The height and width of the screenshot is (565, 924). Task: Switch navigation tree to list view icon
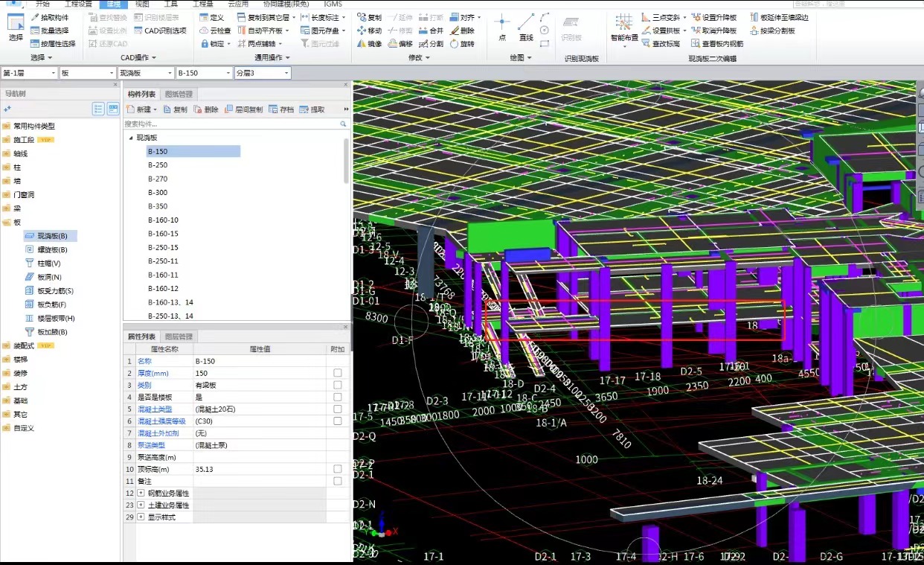point(98,109)
